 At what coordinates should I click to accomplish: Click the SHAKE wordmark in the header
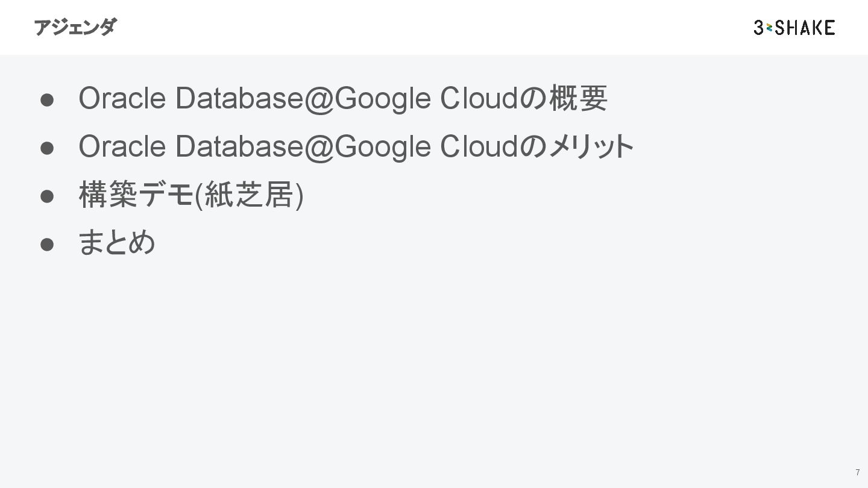805,27
